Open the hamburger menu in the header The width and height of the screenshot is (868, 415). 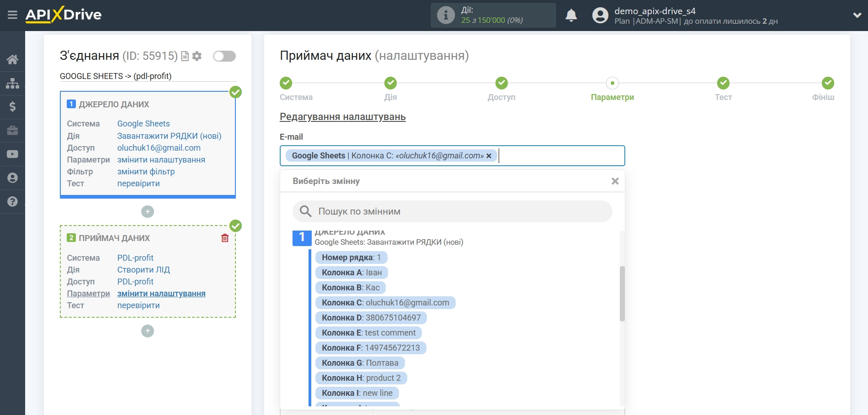tap(12, 15)
